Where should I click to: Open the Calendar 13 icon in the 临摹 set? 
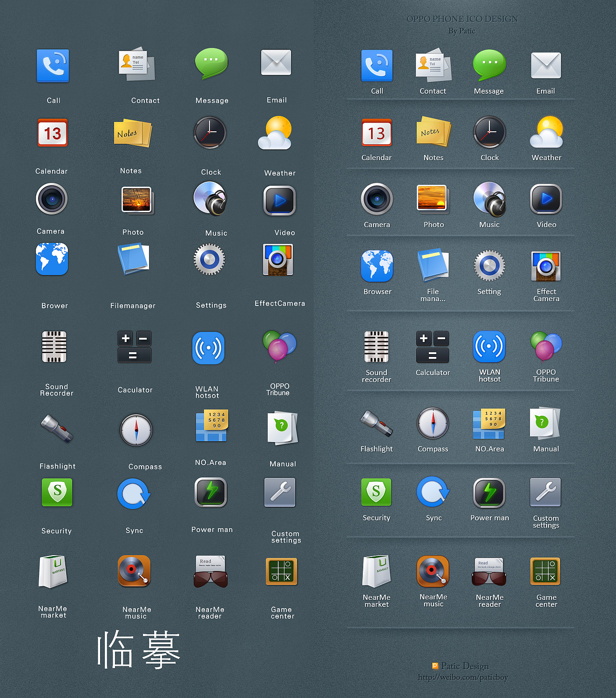point(52,133)
